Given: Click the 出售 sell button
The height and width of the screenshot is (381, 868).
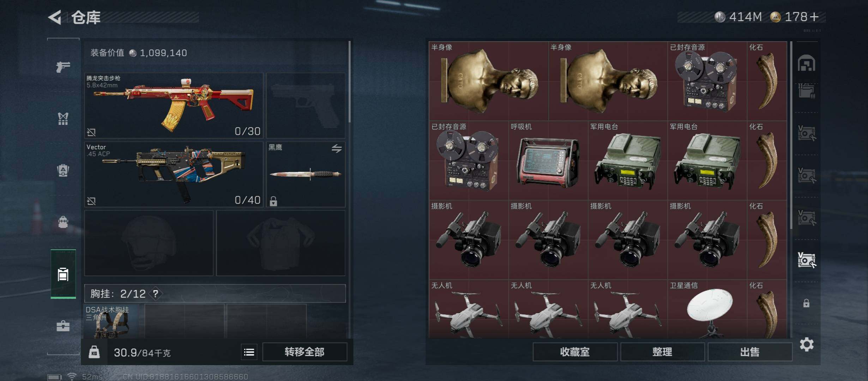Looking at the screenshot, I should (x=750, y=352).
